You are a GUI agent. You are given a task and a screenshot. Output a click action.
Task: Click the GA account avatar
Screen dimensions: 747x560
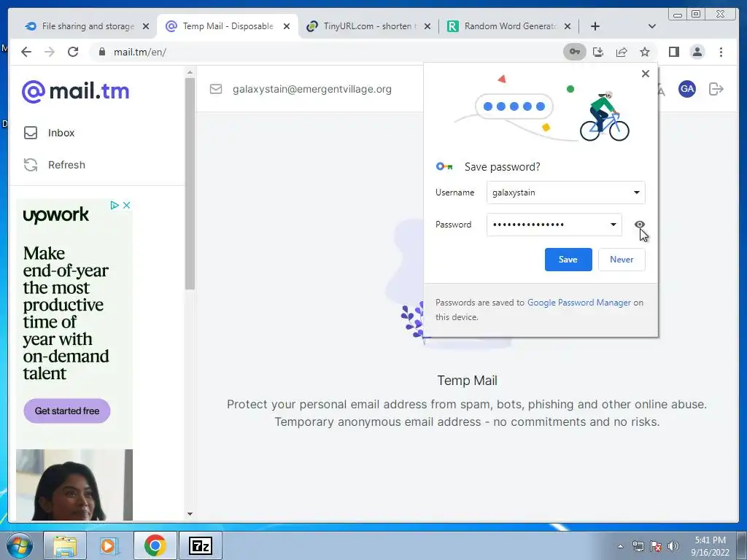(x=687, y=89)
